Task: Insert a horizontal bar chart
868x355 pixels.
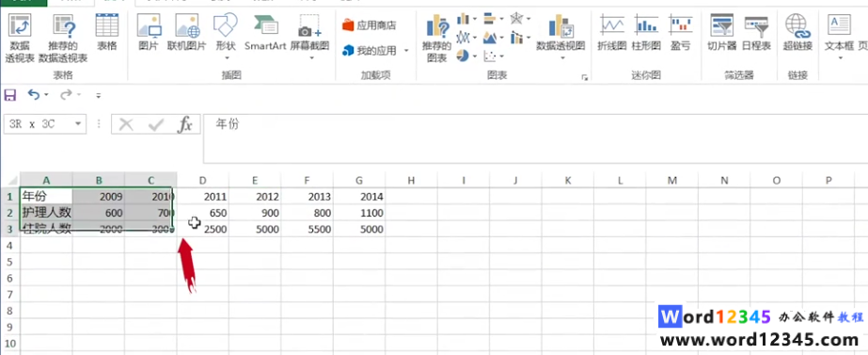Action: click(x=489, y=19)
